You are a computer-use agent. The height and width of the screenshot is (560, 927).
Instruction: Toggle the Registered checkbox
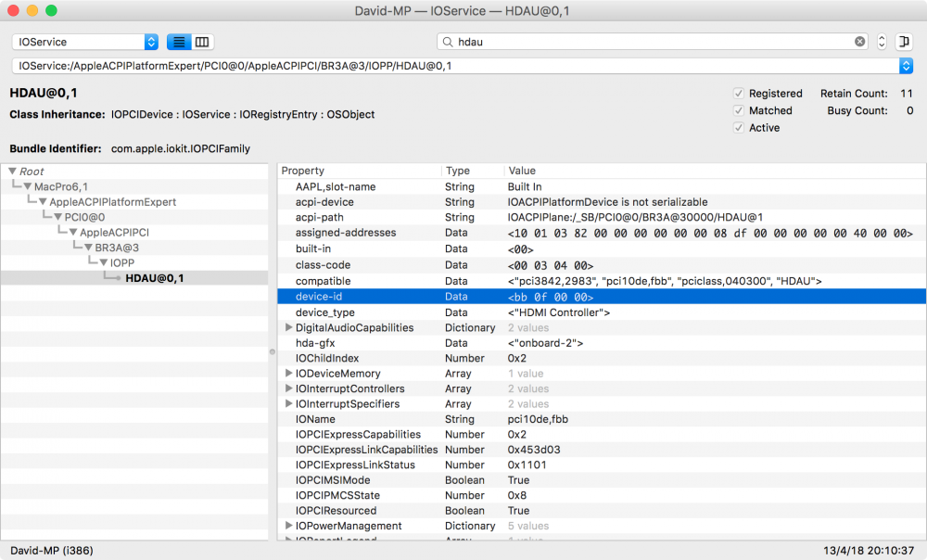(x=739, y=94)
